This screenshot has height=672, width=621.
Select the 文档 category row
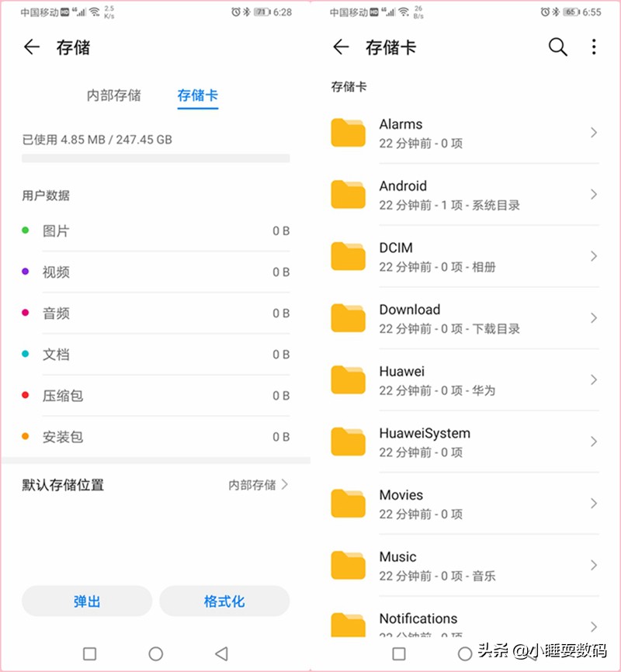[155, 355]
